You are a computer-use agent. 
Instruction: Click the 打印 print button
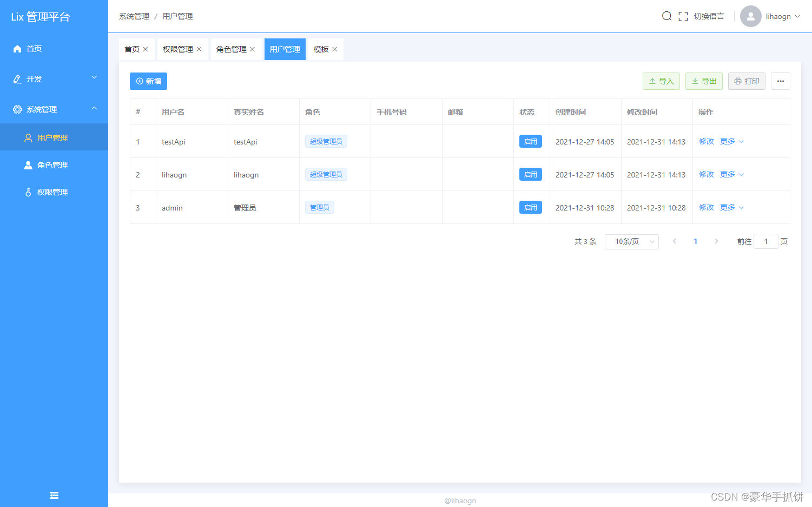point(747,81)
